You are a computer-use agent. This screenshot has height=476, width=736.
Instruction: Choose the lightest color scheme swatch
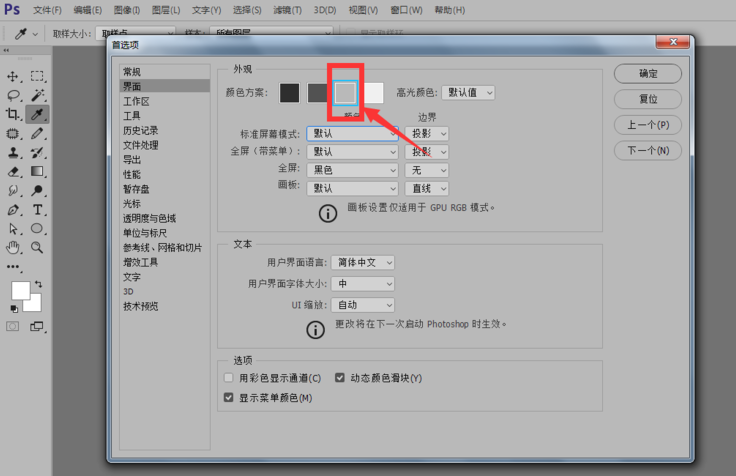point(374,92)
